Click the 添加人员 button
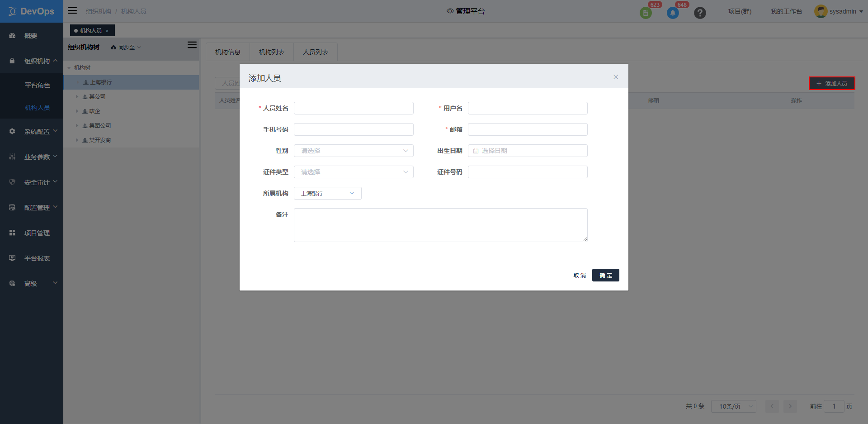868x424 pixels. [x=832, y=83]
